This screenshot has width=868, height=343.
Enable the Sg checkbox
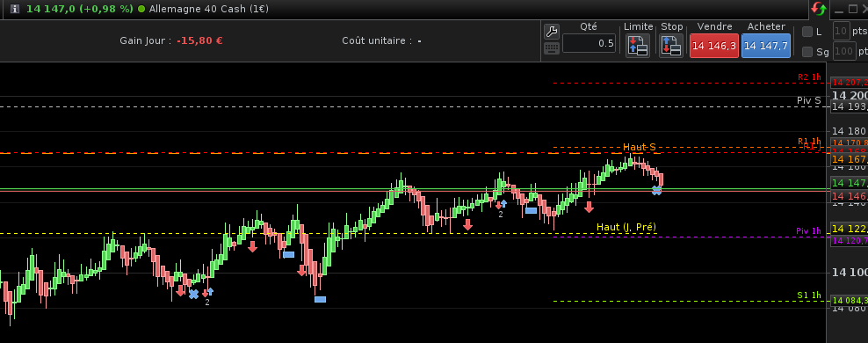807,52
